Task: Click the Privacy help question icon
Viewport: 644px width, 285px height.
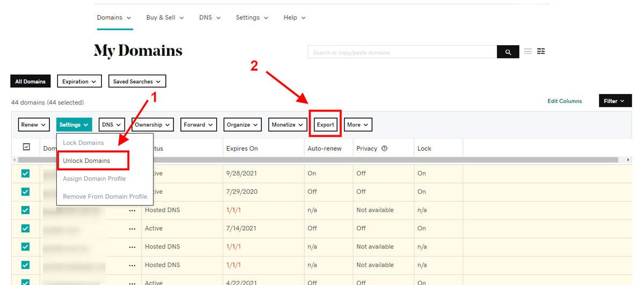Action: [x=384, y=149]
